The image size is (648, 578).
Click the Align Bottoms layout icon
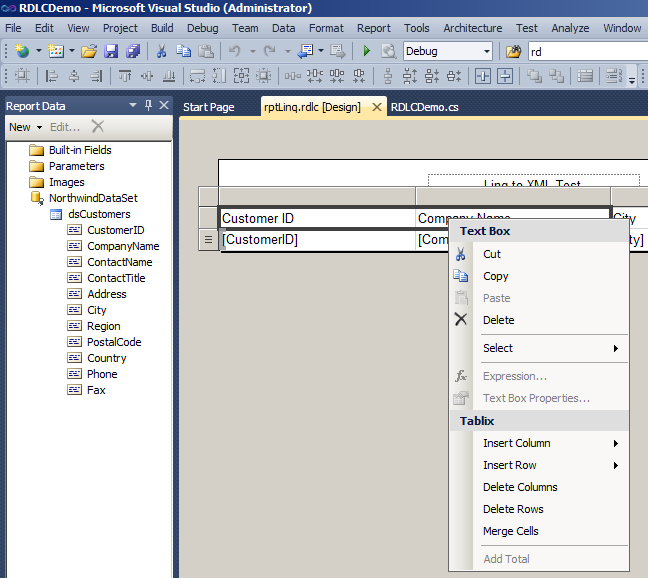click(169, 76)
